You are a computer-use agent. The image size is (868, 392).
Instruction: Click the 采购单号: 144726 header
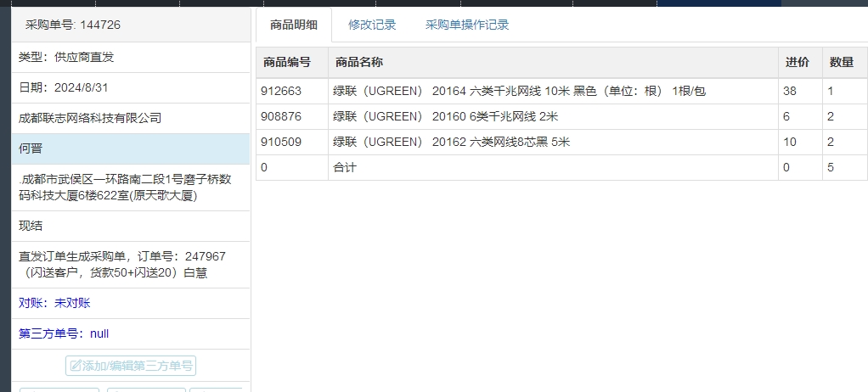tap(131, 25)
